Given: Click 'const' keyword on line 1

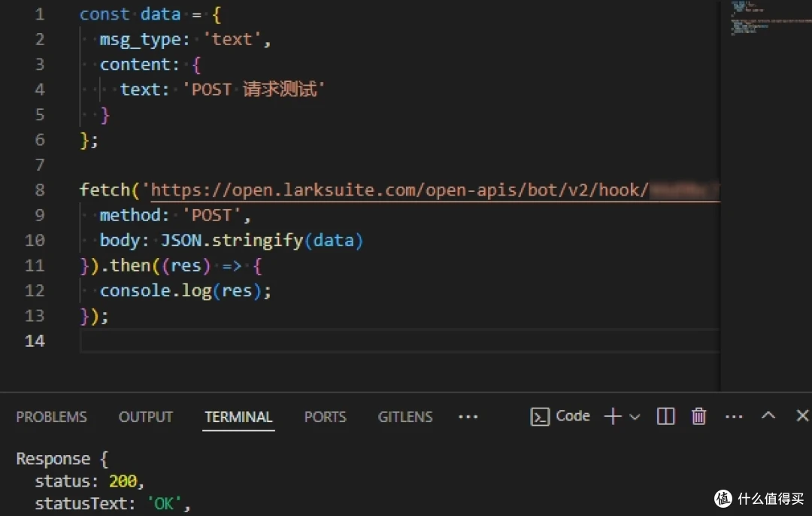Looking at the screenshot, I should (104, 14).
